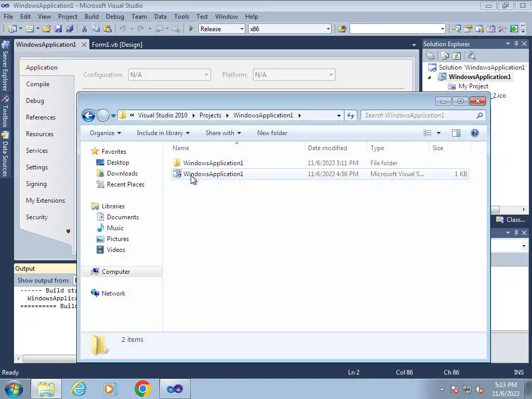This screenshot has width=532, height=399.
Task: Click the Properties Window toolbar icon
Action: point(468,29)
